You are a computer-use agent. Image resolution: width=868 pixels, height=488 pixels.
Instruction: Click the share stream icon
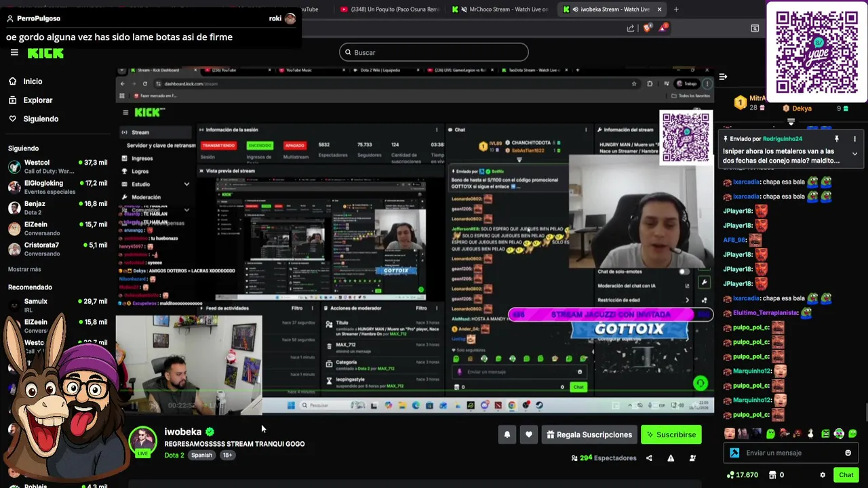[x=649, y=458]
